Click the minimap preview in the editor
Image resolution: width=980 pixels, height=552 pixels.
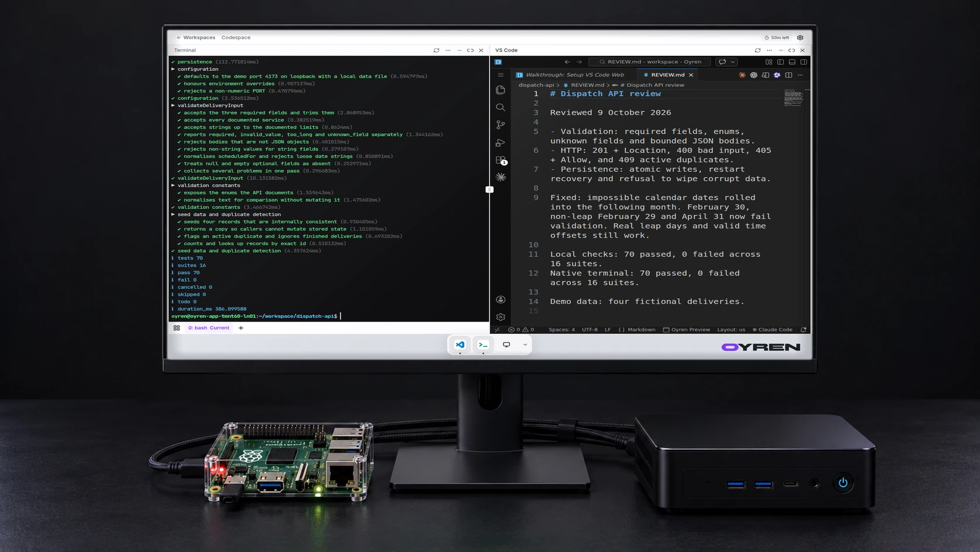(794, 98)
